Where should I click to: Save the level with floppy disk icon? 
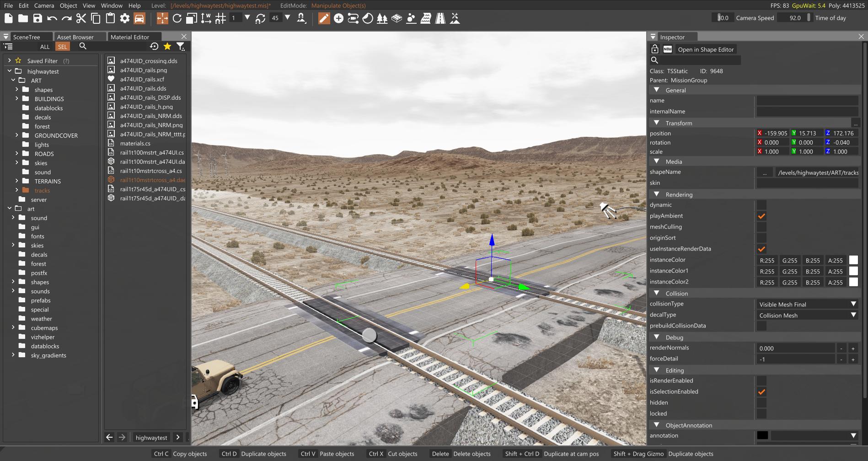[38, 18]
